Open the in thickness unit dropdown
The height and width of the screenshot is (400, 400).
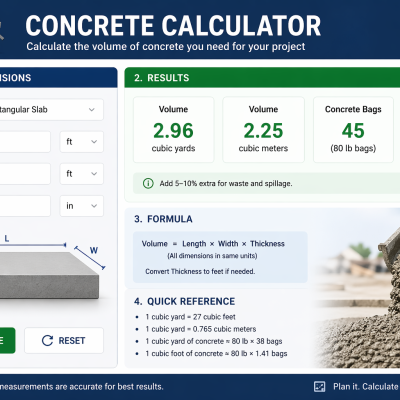82,206
